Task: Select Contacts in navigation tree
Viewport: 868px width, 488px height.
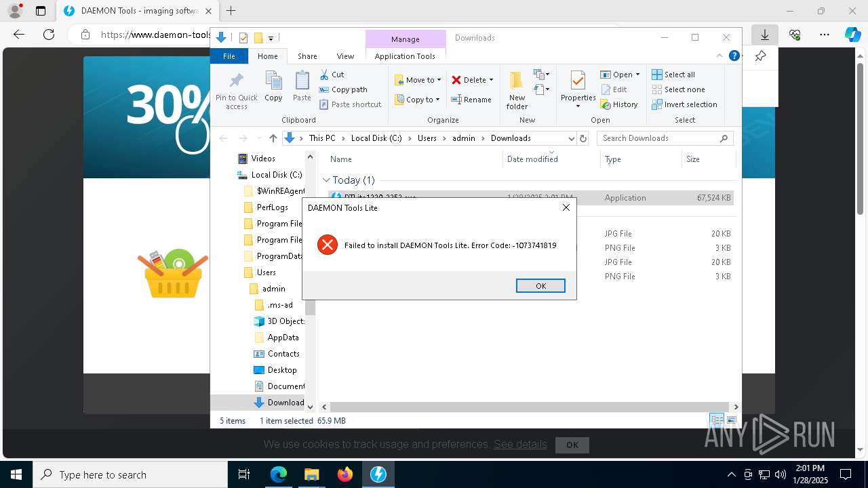Action: (x=277, y=354)
